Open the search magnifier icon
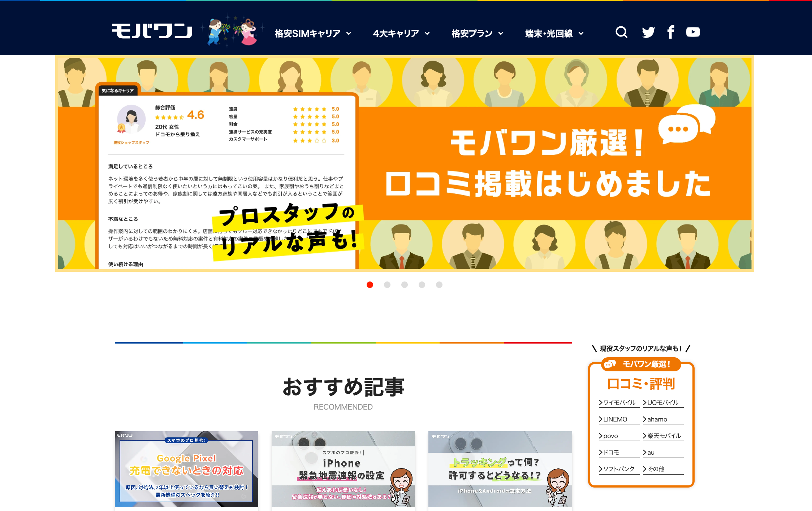Image resolution: width=812 pixels, height=511 pixels. click(x=621, y=32)
